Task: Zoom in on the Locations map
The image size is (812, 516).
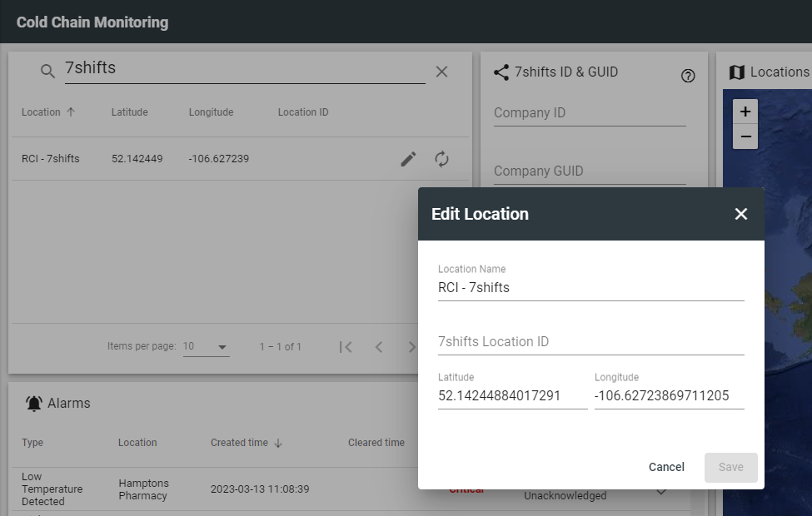Action: click(745, 112)
